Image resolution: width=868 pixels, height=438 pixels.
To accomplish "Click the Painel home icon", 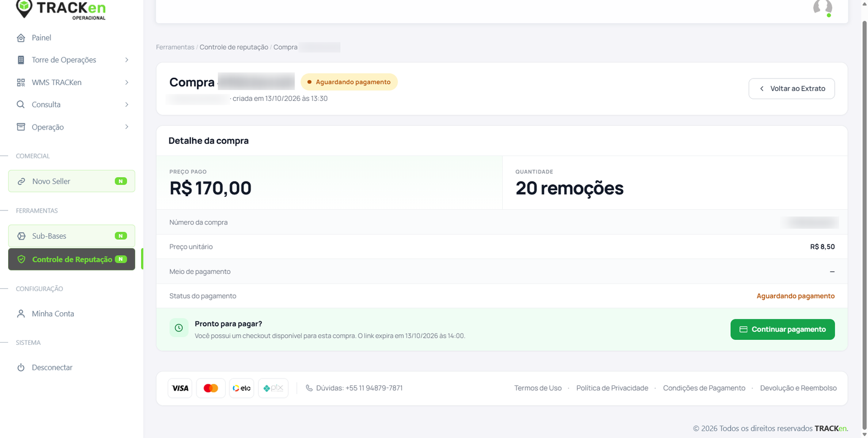I will (x=21, y=38).
